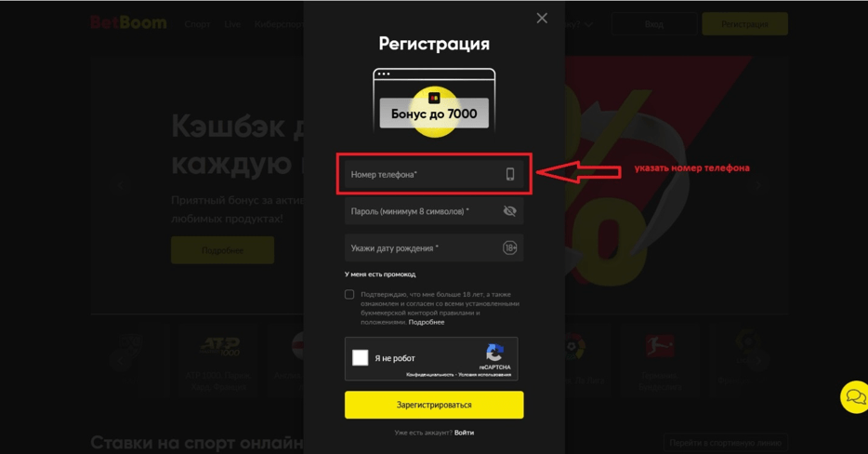Tick the Я не робот captcha checkbox
Viewport: 868px width, 454px height.
click(361, 357)
